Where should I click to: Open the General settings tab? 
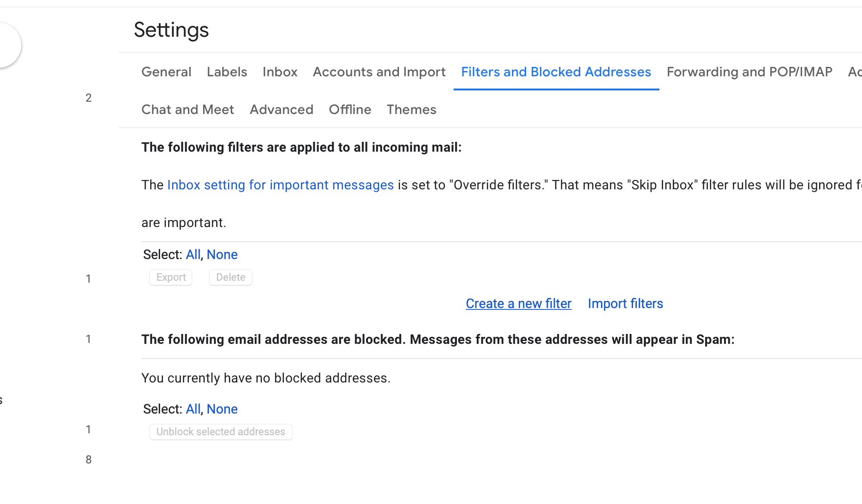(x=166, y=72)
